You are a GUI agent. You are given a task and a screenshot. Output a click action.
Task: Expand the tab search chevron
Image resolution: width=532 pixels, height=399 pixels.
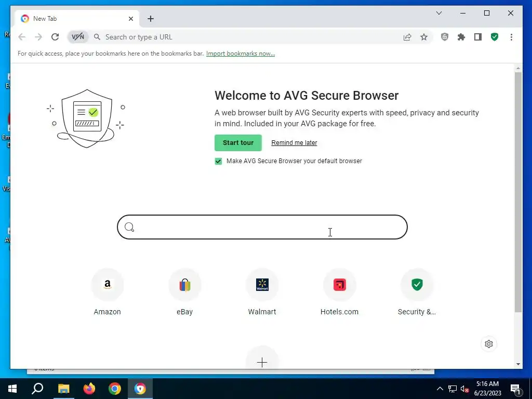[x=438, y=13]
